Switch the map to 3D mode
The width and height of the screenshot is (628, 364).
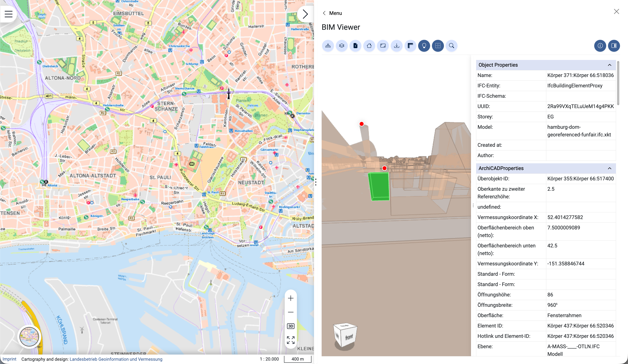click(291, 326)
